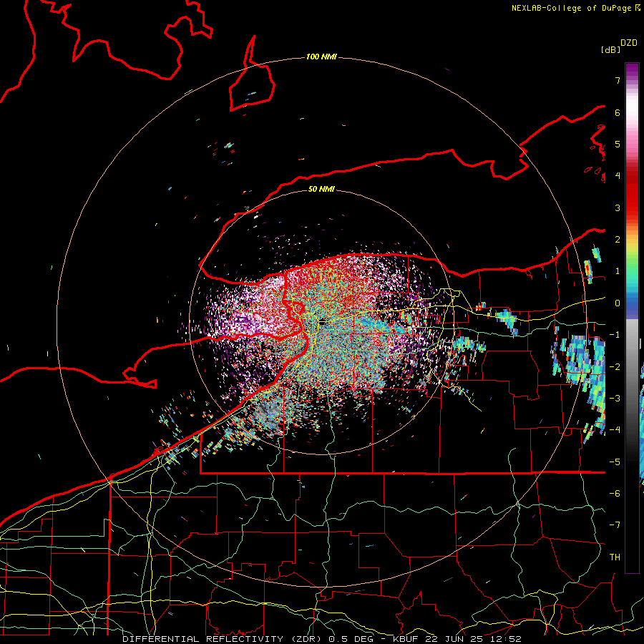Click the 100 NMI range ring label
Screen dimensions: 644x644
321,57
